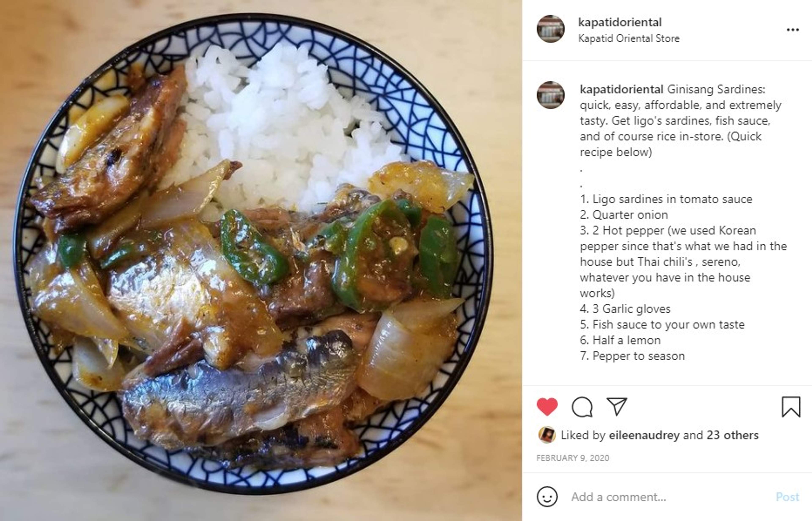Click eileenaudrey's small avatar beside likes

click(x=547, y=435)
